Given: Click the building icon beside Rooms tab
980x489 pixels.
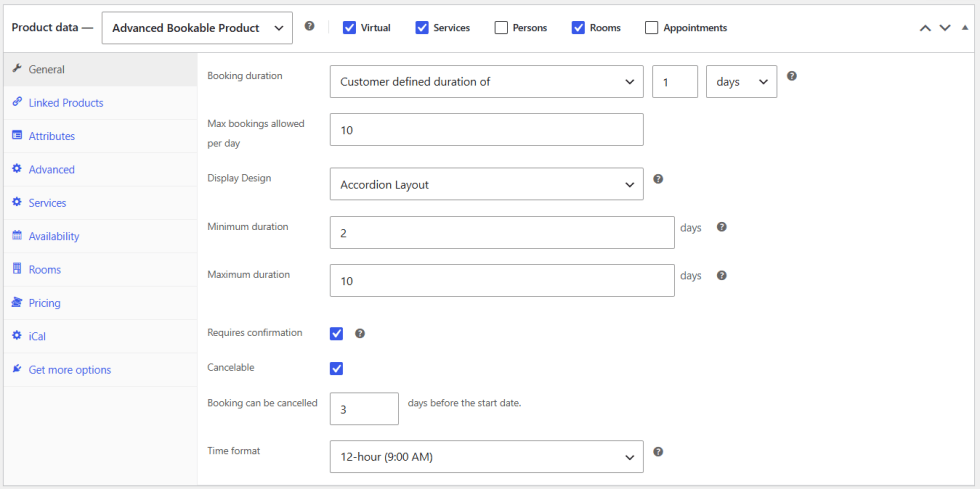Looking at the screenshot, I should pos(17,269).
